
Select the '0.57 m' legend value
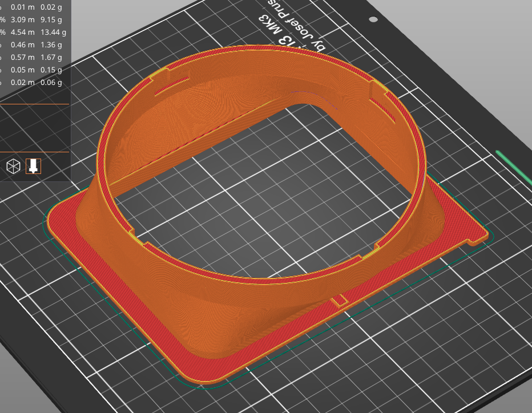tap(22, 57)
